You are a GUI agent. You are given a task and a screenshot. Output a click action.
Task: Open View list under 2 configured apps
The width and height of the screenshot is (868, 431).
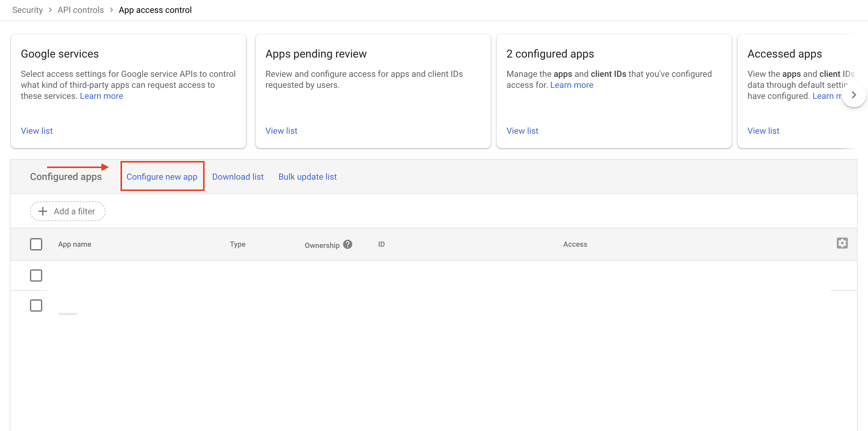tap(522, 131)
